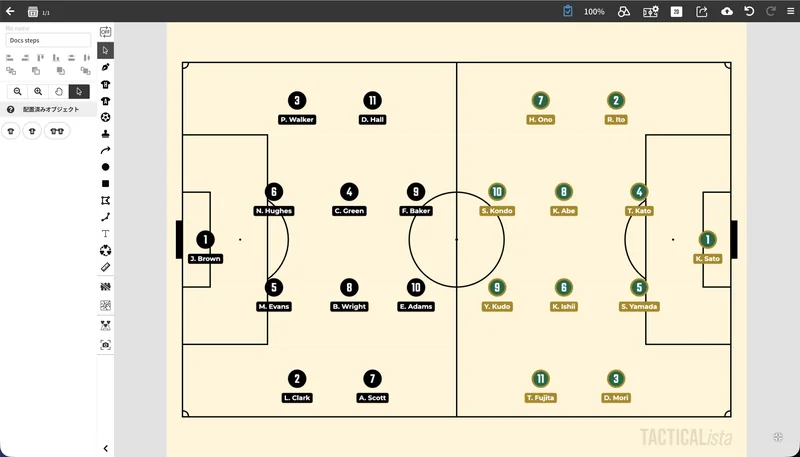Toggle the animation OFF switch icon
Image resolution: width=800 pixels, height=457 pixels.
click(105, 32)
